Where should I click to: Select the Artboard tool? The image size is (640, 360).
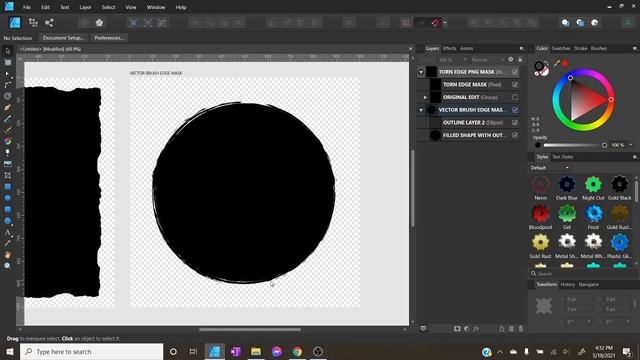tap(8, 62)
